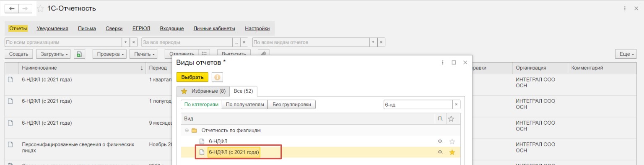Collapse the Отчетность по физлицам group
Screen dimensions: 644x165
187,130
